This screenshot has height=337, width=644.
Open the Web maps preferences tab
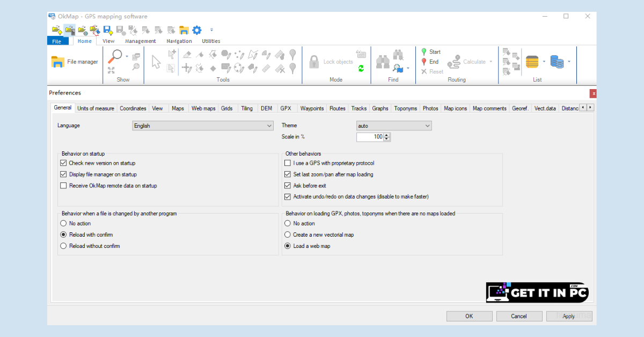[x=203, y=108]
